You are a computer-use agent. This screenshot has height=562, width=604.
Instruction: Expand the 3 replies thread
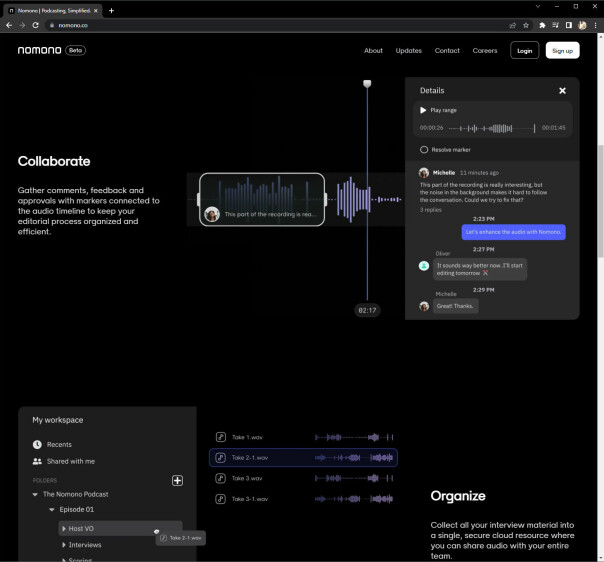(431, 210)
